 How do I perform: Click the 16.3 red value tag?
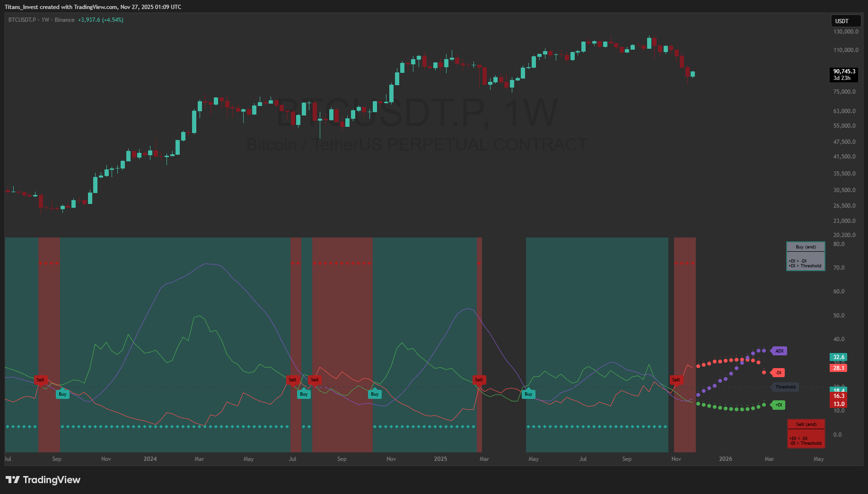(x=839, y=396)
